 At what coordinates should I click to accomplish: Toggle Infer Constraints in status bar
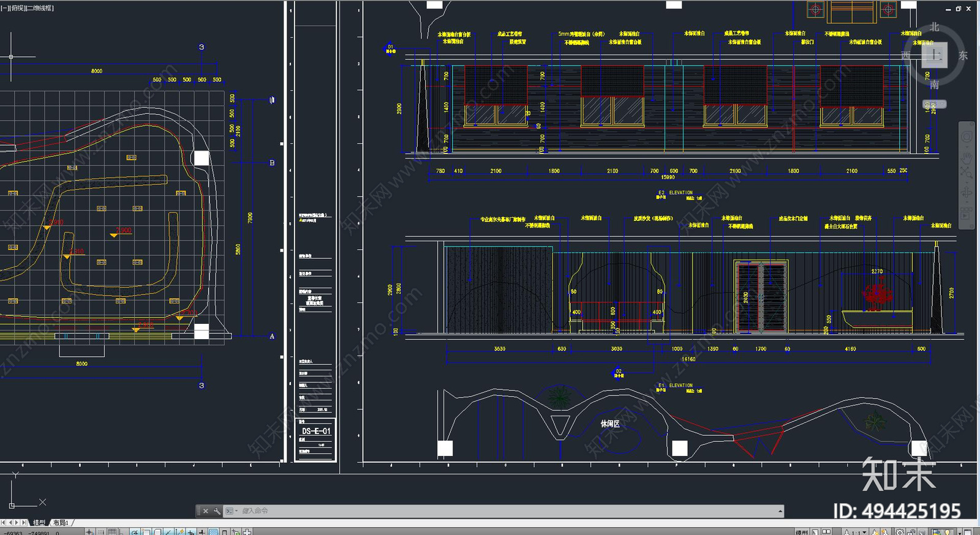pyautogui.click(x=89, y=531)
